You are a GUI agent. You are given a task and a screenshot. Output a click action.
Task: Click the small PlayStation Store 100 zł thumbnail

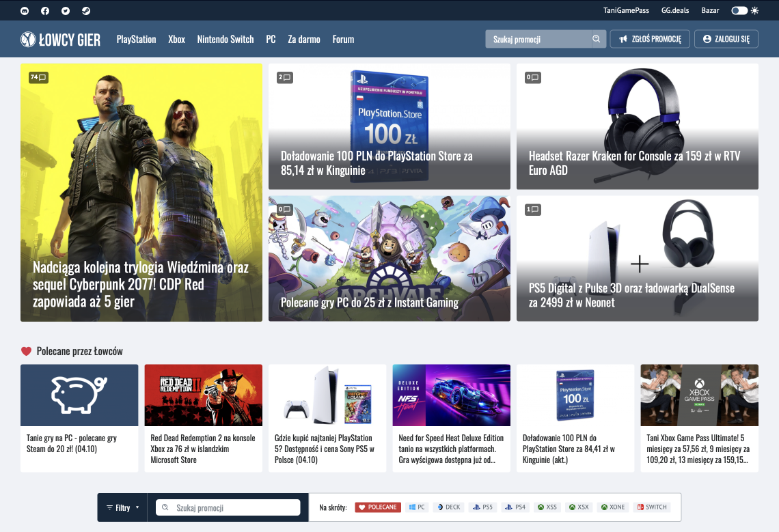pos(575,395)
